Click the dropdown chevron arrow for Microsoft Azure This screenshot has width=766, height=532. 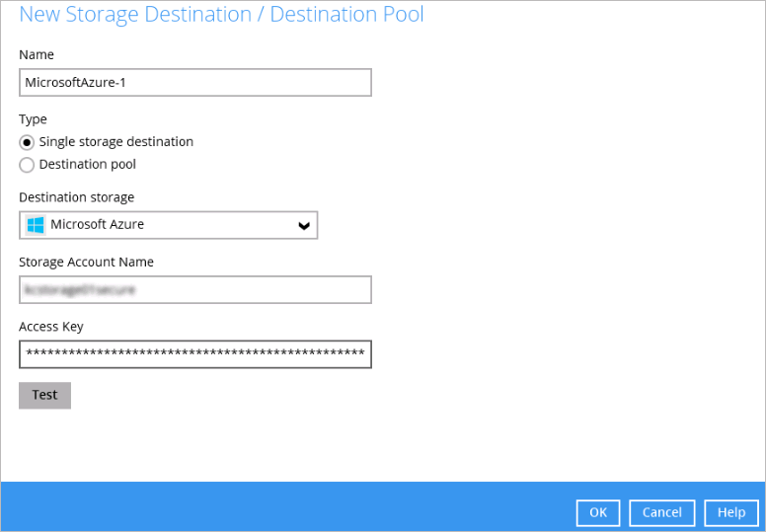304,225
